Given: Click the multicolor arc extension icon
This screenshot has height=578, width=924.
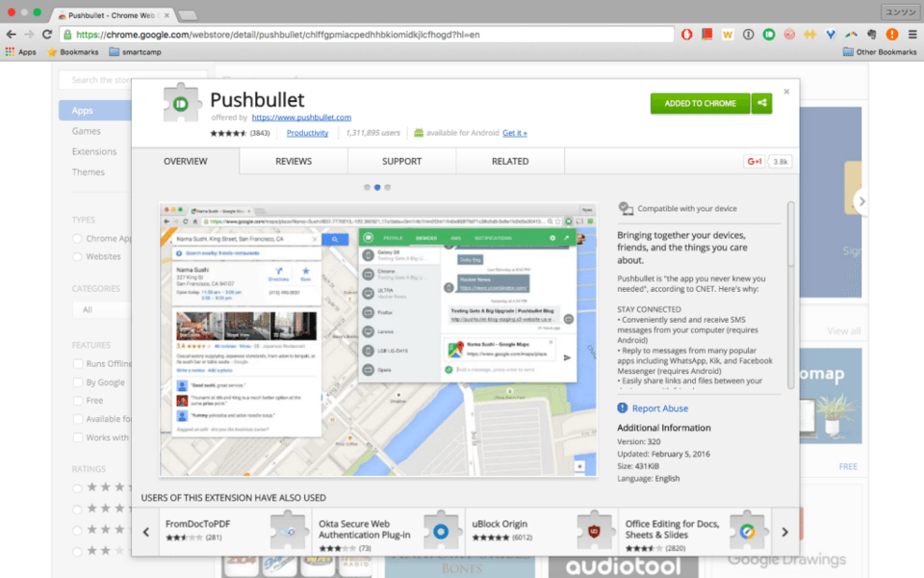Looking at the screenshot, I should tap(852, 35).
